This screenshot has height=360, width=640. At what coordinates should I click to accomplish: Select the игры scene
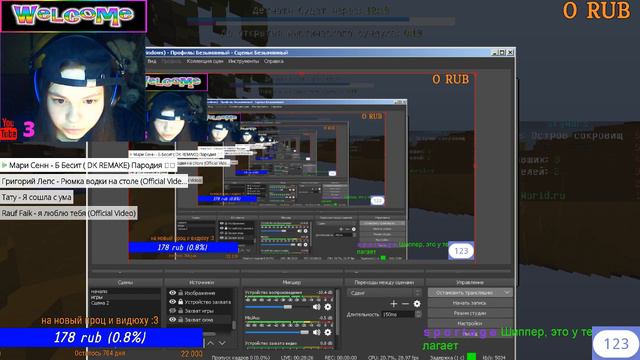[125, 297]
